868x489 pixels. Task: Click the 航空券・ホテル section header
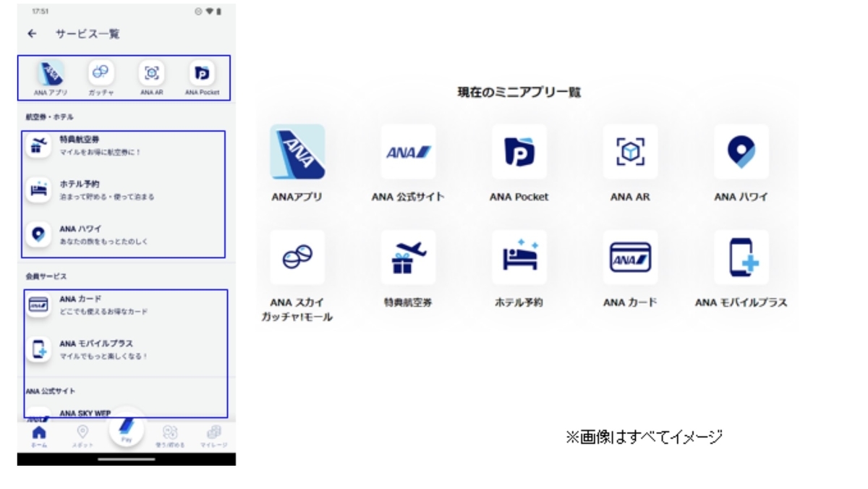coord(50,117)
